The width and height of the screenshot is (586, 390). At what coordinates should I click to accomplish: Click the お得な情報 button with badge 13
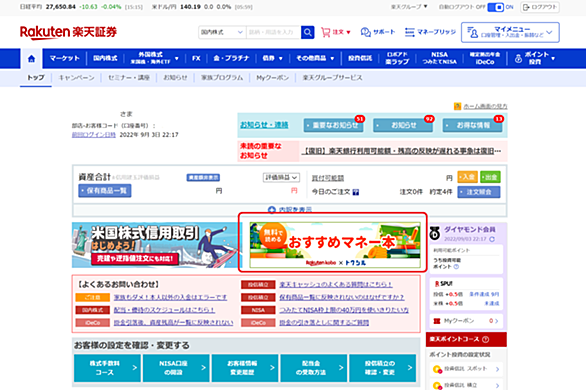click(x=472, y=125)
